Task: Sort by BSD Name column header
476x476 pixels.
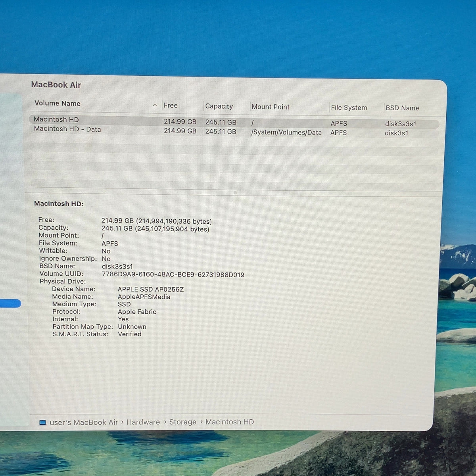Action: coord(402,108)
